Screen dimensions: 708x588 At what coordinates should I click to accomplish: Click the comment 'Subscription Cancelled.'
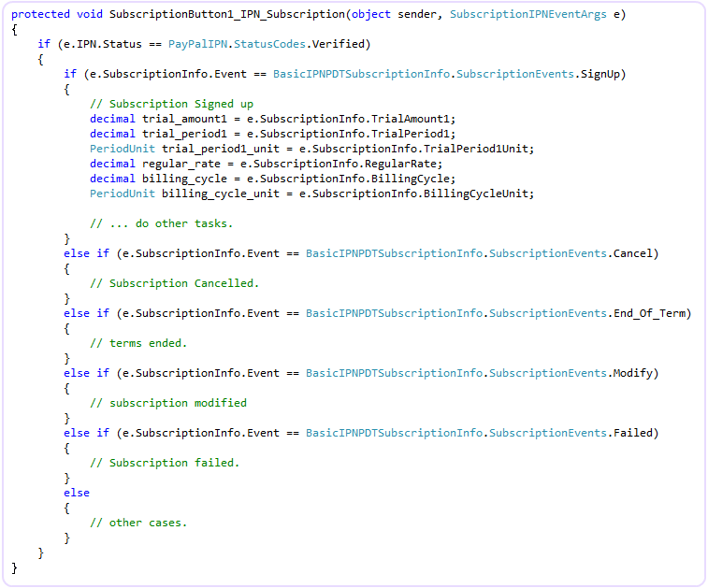tap(174, 283)
